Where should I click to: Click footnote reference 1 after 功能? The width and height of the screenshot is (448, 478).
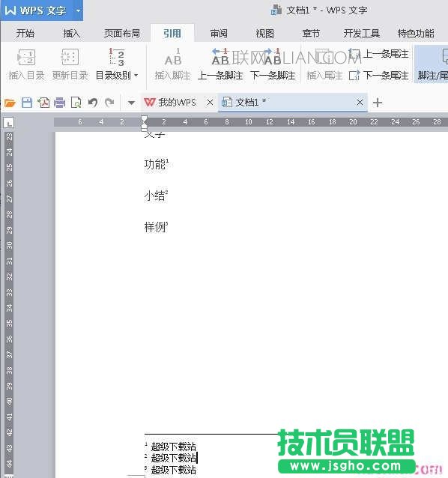pyautogui.click(x=167, y=160)
